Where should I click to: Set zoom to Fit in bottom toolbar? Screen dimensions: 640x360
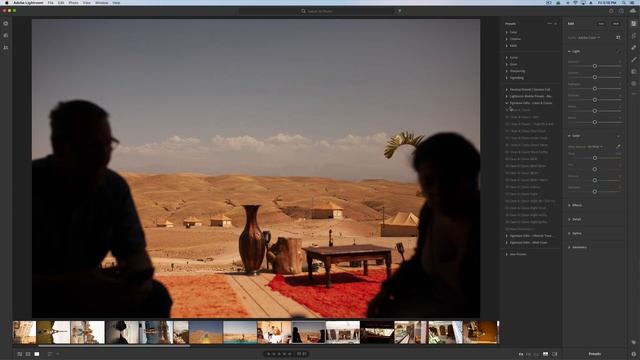[521, 354]
